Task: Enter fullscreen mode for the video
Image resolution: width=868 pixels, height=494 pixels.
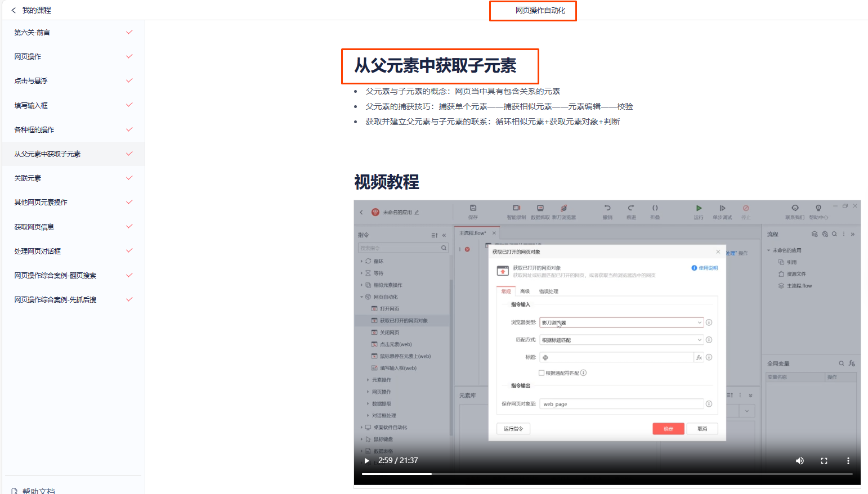Action: coord(824,461)
